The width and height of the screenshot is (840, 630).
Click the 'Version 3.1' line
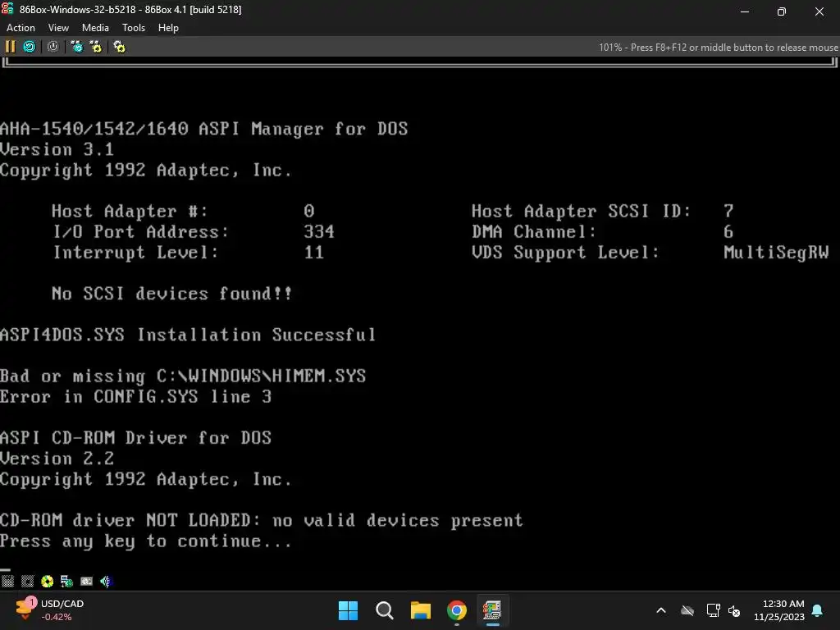pos(57,149)
